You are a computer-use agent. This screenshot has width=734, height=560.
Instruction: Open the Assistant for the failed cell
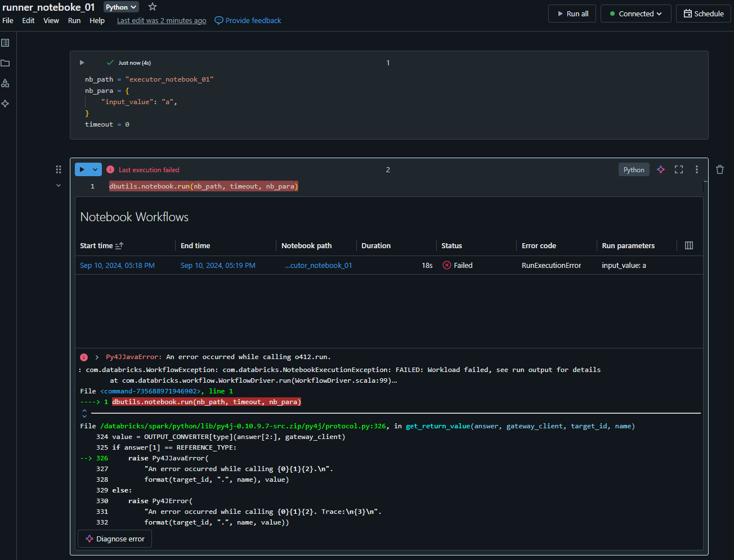pyautogui.click(x=660, y=169)
